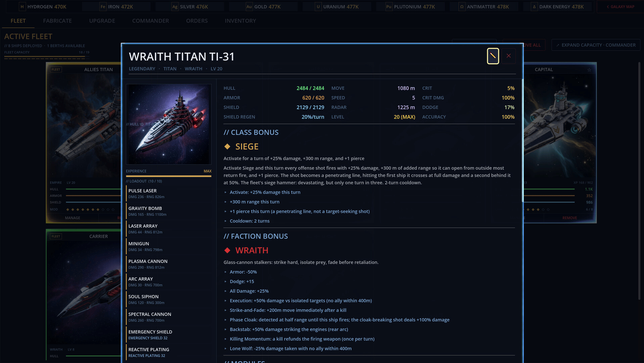Click the Plutonium Pu element icon
644x363 pixels.
tap(388, 7)
